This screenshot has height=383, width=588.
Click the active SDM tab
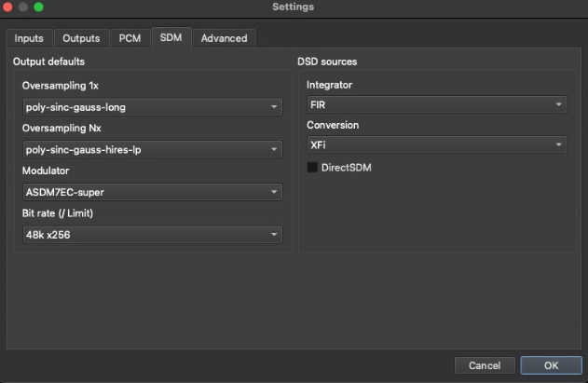click(171, 38)
